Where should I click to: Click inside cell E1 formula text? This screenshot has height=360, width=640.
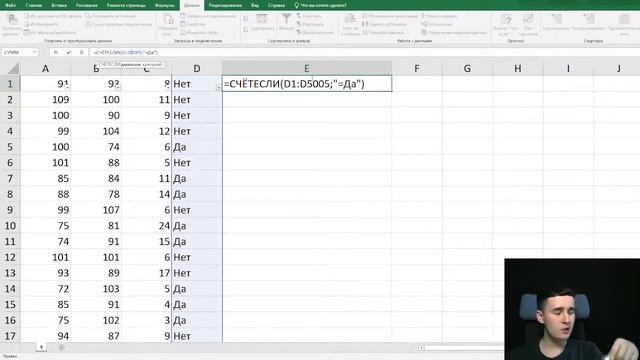coord(294,84)
